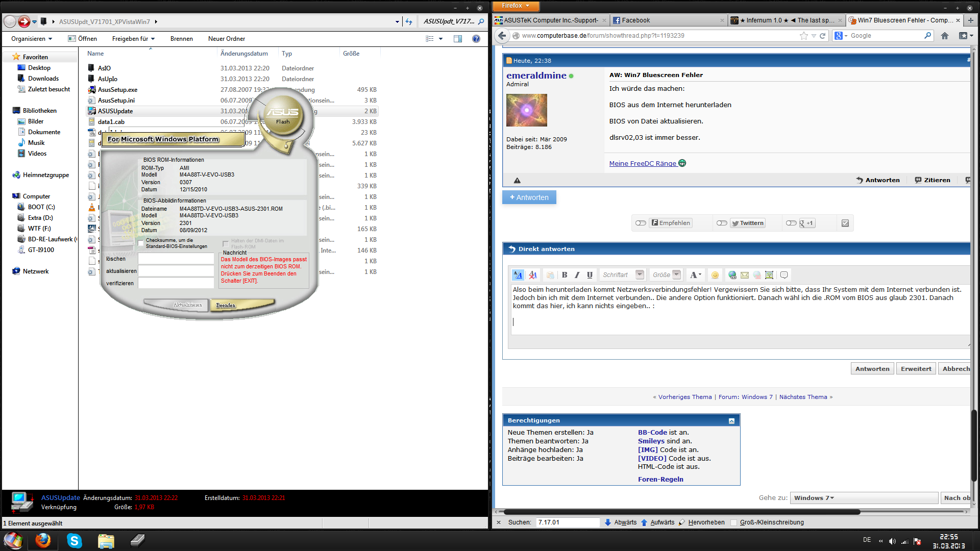Open the smiley insert icon

tap(715, 275)
